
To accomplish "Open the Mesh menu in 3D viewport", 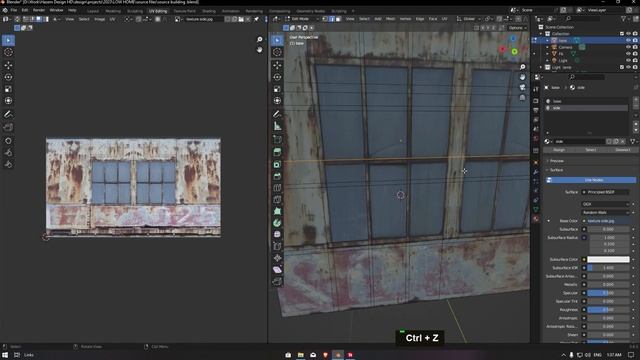I will (x=391, y=19).
